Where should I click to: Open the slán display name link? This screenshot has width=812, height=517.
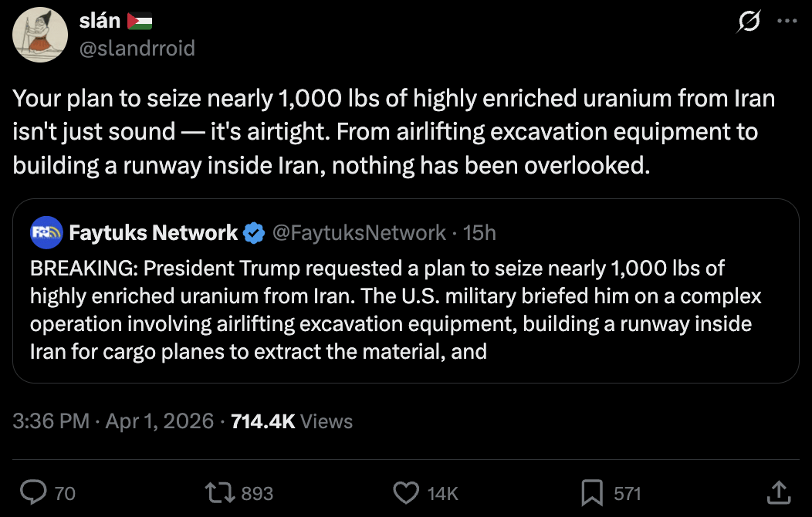100,22
